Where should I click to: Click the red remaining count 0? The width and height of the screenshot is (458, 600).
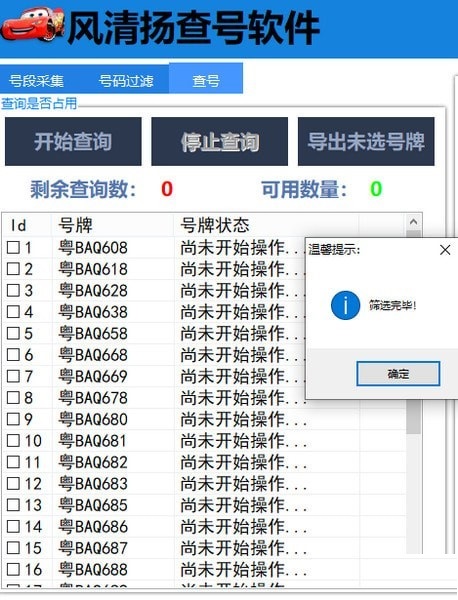click(x=167, y=189)
